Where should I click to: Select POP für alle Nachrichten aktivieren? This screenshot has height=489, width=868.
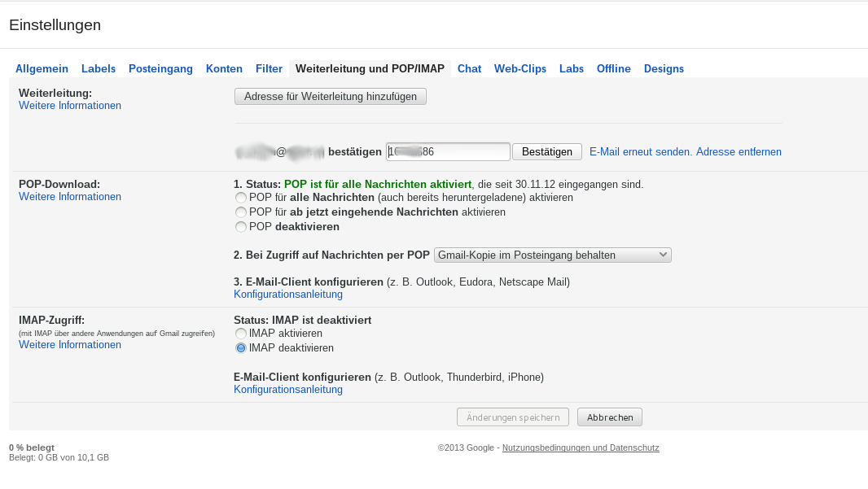pos(240,198)
